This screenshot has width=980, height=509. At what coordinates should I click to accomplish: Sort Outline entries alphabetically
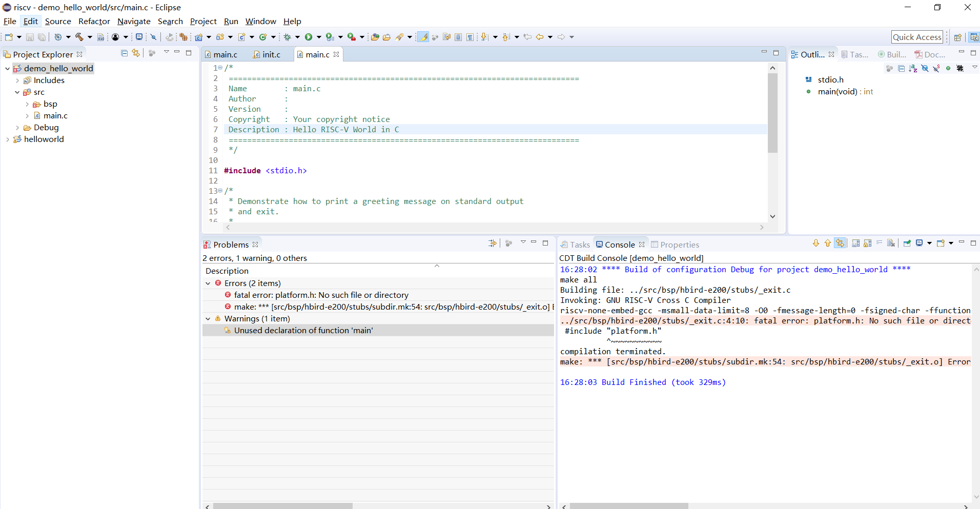(913, 69)
